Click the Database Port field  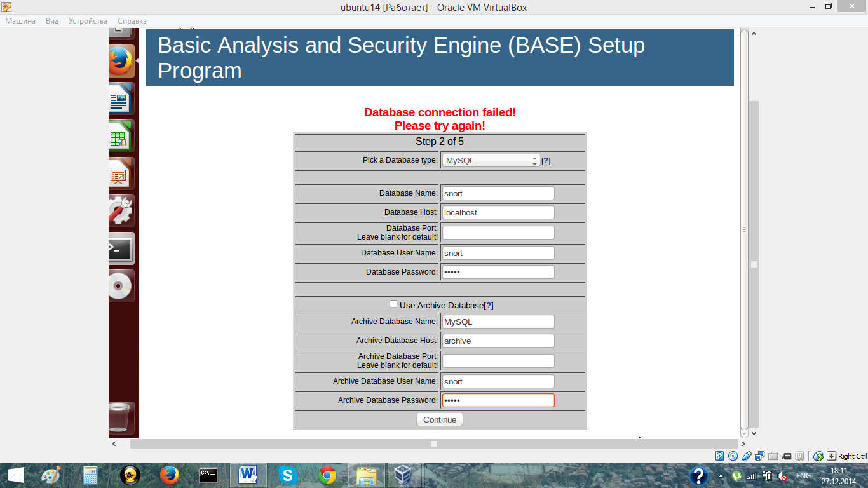[x=498, y=233]
